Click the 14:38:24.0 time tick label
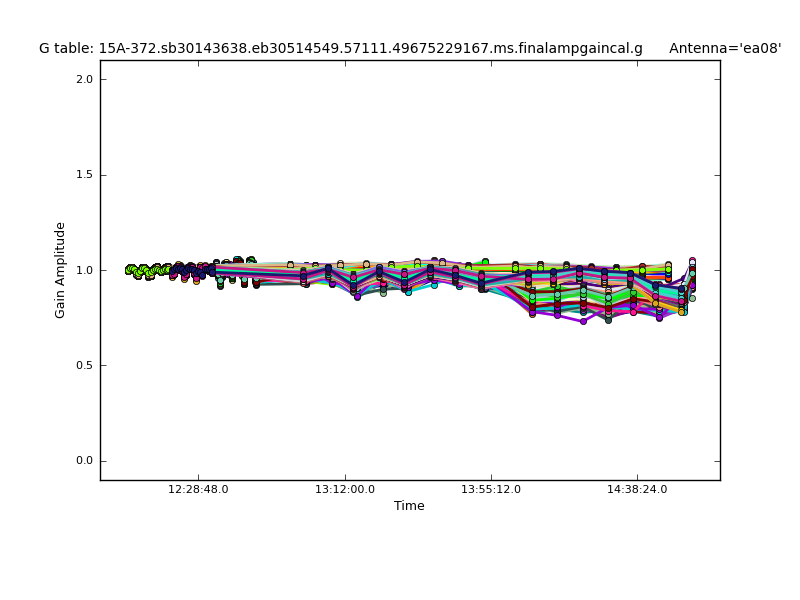 (x=638, y=490)
